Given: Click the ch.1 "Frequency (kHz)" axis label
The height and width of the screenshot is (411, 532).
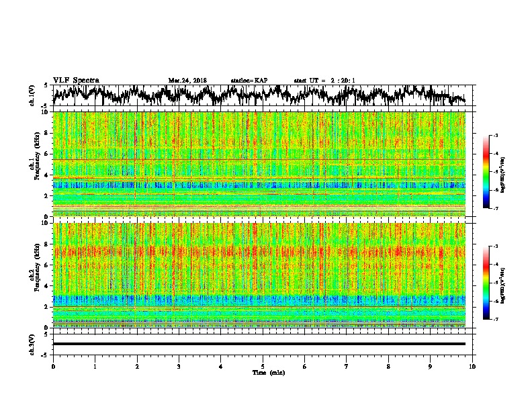Looking at the screenshot, I should [37, 156].
